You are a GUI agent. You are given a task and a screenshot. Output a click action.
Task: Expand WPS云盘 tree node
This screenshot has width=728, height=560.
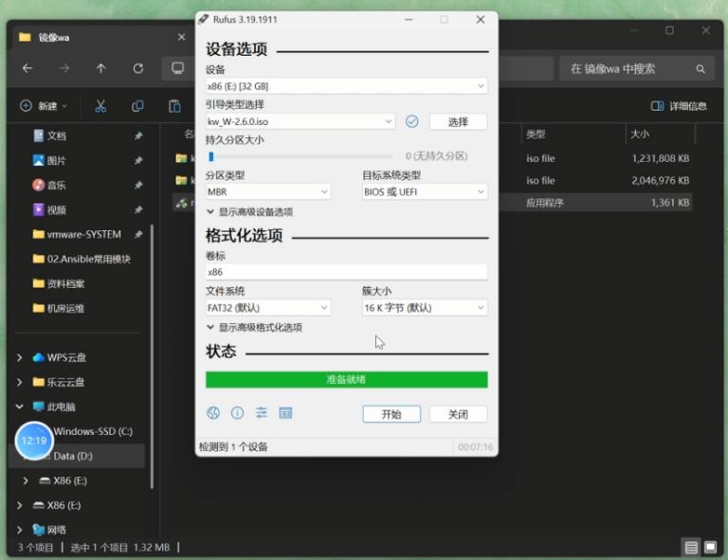click(20, 357)
